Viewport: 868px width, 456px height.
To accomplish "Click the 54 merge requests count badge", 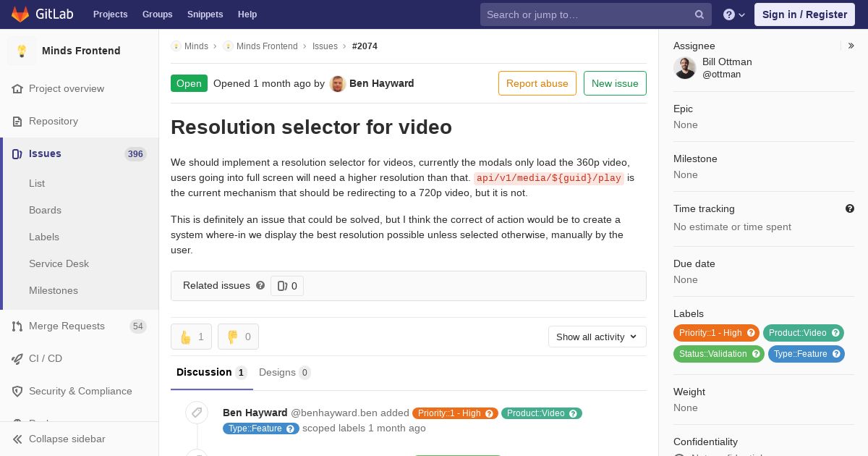I will [138, 326].
